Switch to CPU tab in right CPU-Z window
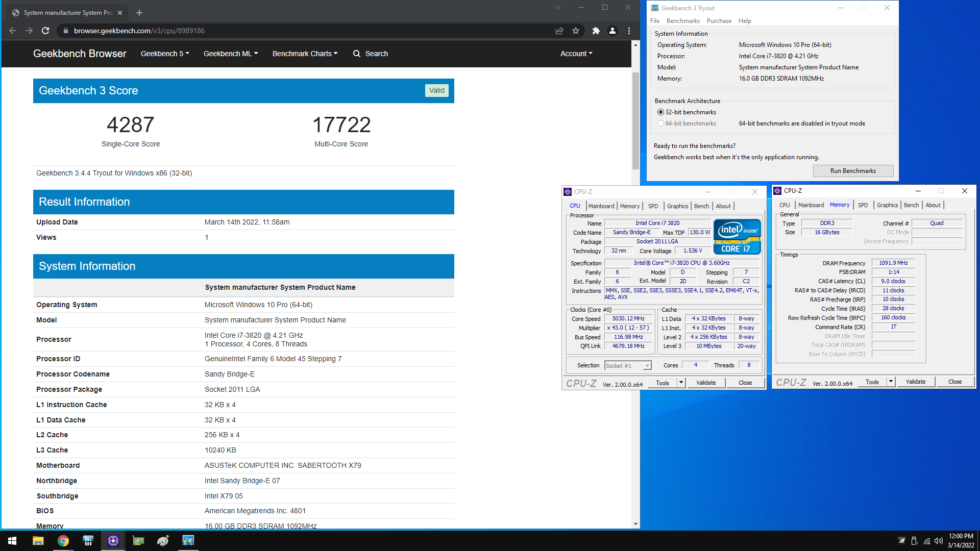Image resolution: width=980 pixels, height=551 pixels. (x=785, y=205)
